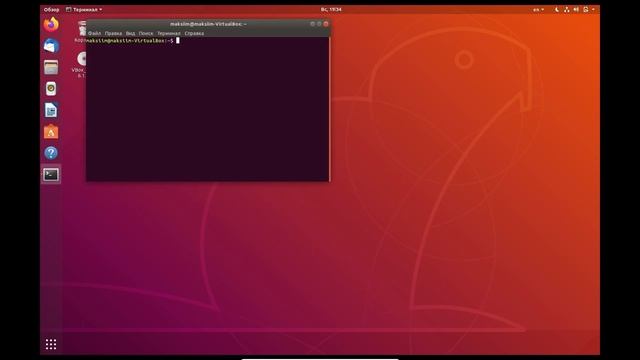The width and height of the screenshot is (640, 360).
Task: Launch LibreOffice Writer from the dock
Action: (51, 110)
